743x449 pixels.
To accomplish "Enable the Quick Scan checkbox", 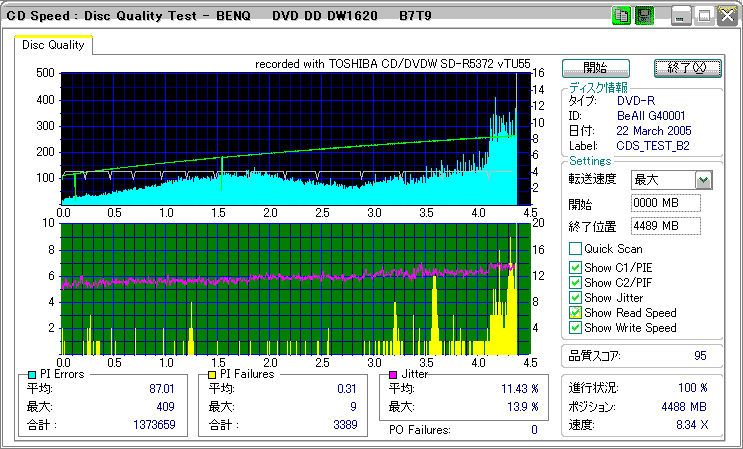I will (575, 248).
